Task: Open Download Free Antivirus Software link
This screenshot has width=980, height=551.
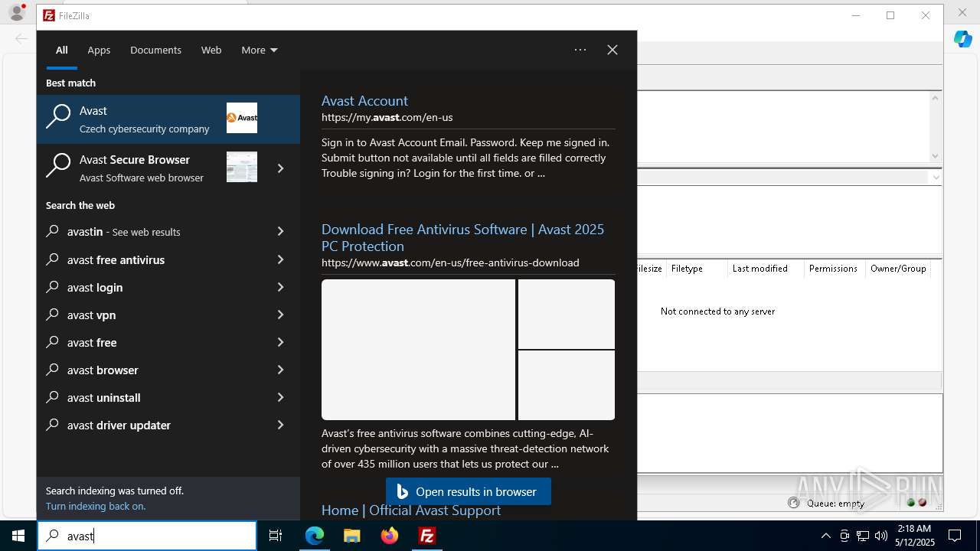Action: [x=462, y=237]
